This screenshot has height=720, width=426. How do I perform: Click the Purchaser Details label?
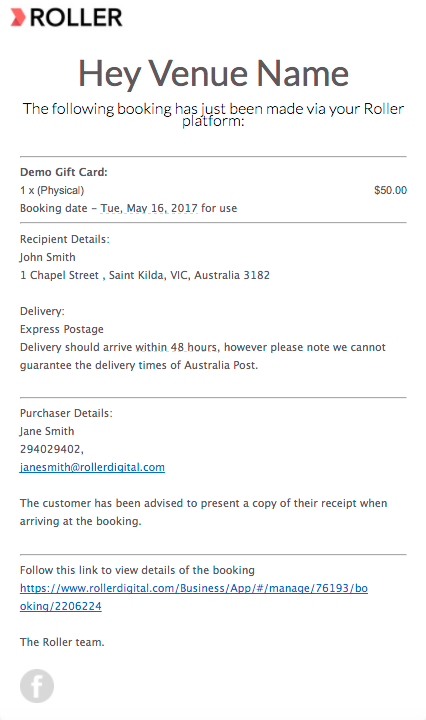[x=66, y=413]
